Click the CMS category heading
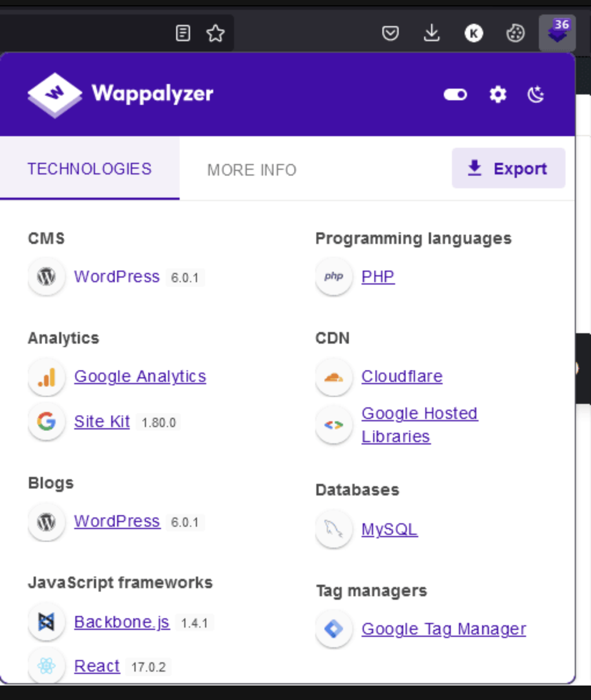 click(46, 238)
